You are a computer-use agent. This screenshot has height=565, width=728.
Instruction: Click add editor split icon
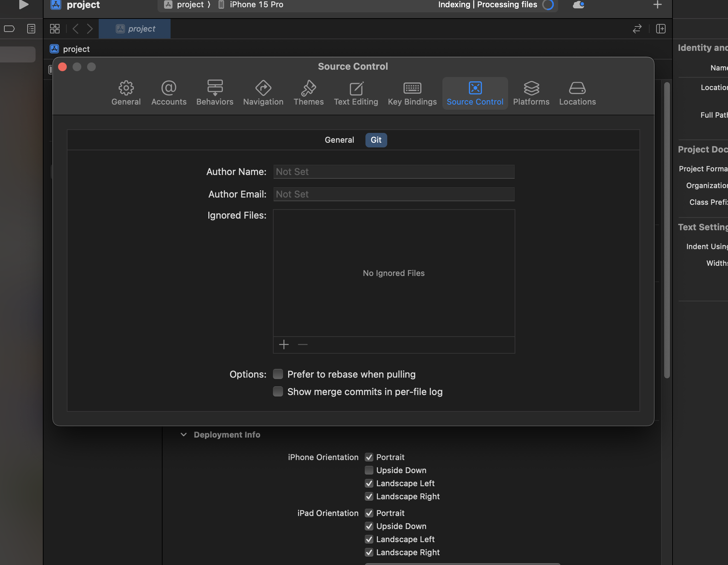tap(660, 29)
